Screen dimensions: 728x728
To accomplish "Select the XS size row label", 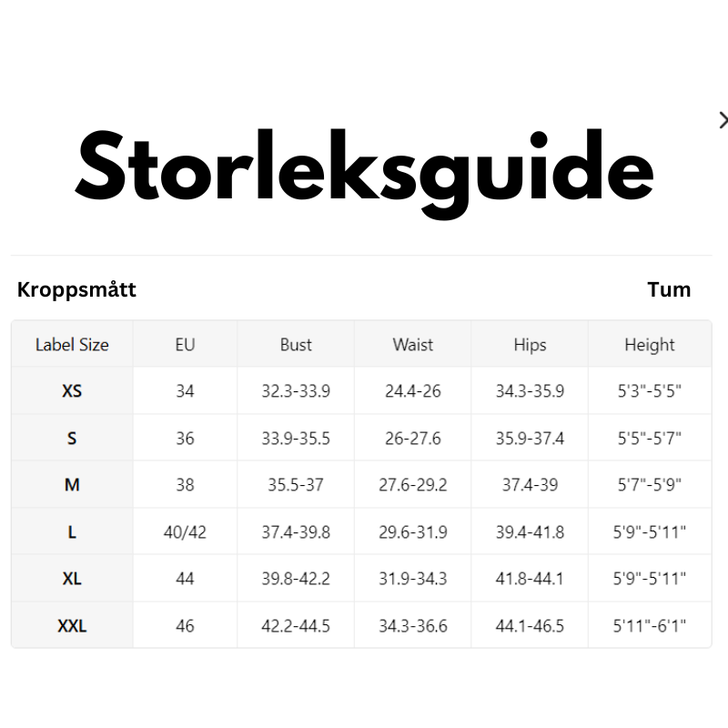I will (72, 391).
